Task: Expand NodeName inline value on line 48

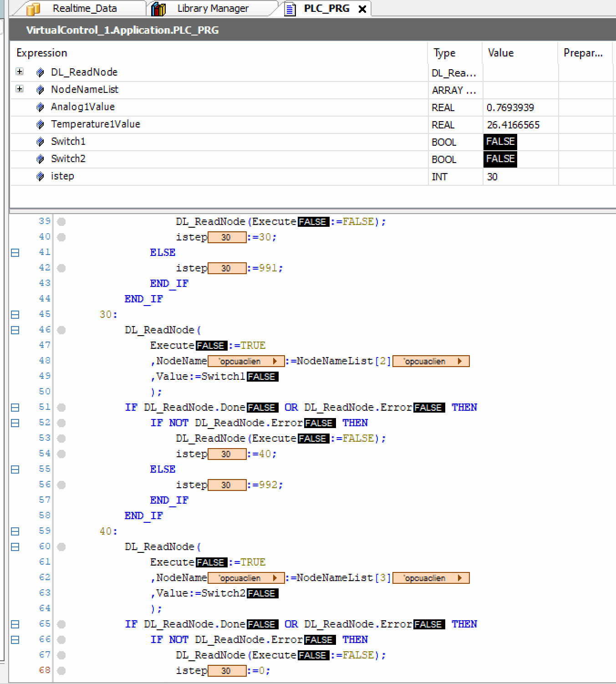Action: tap(275, 361)
